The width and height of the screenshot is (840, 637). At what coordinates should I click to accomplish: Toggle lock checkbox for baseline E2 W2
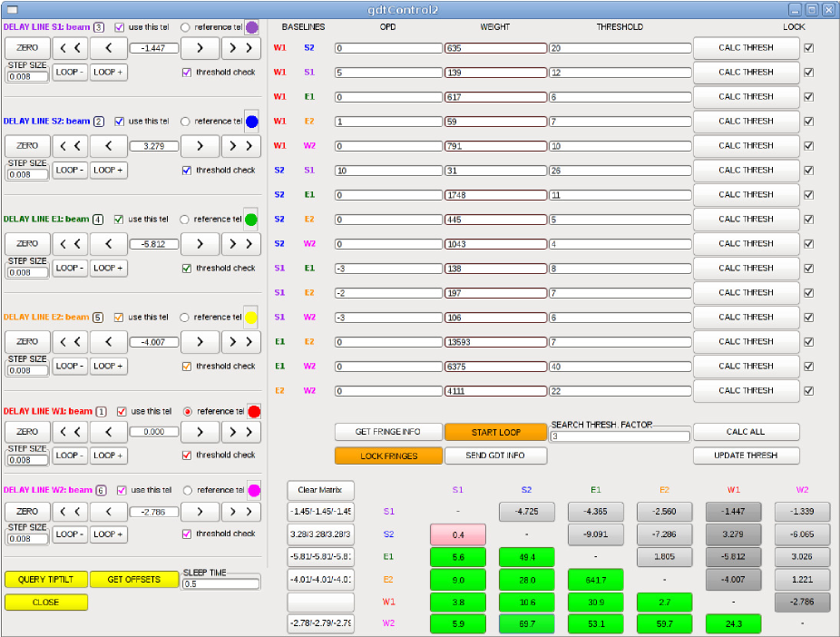[x=809, y=391]
